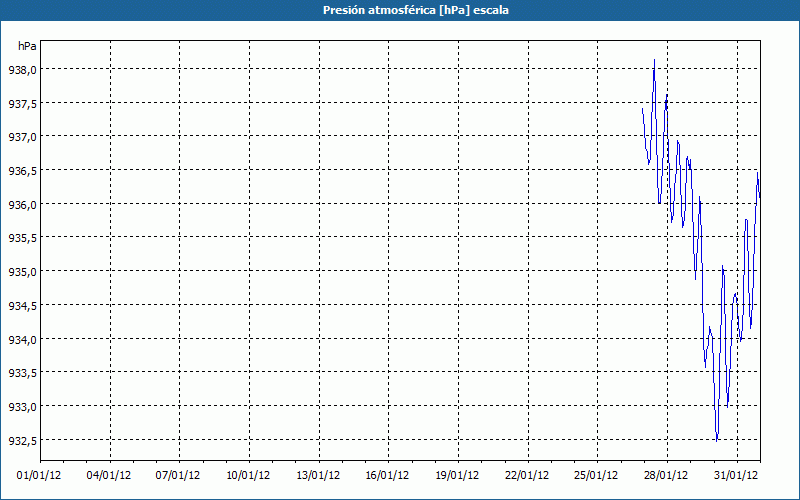This screenshot has height=500, width=800.
Task: Click the 934,0 y-axis value
Action: click(22, 340)
